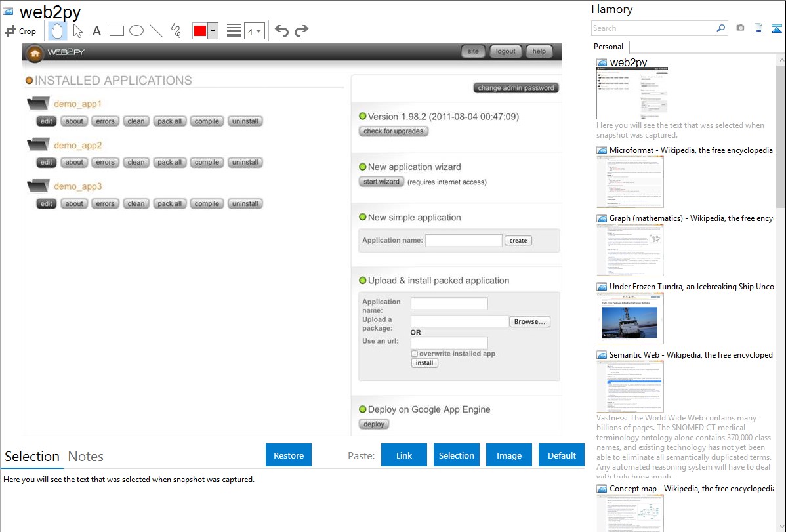Click errors for demo_app2
This screenshot has width=786, height=532.
coord(105,163)
